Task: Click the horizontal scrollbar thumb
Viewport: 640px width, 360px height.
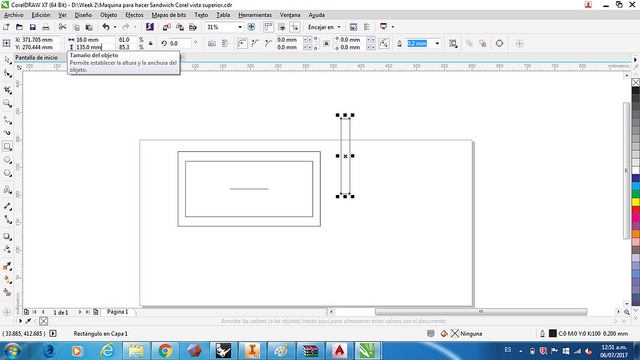Action: [481, 312]
